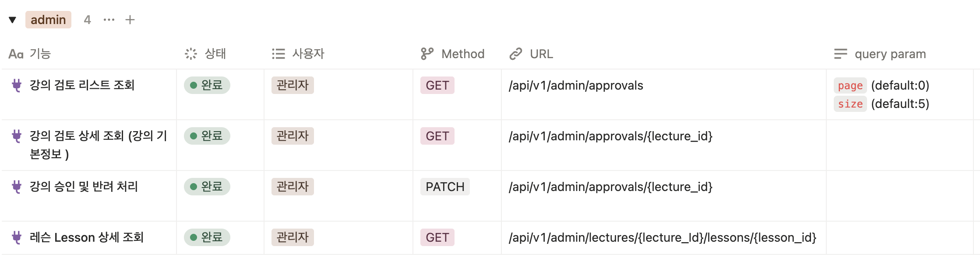Open the 강의 검토 리스트 조회 page
This screenshot has height=264, width=980.
(x=82, y=85)
